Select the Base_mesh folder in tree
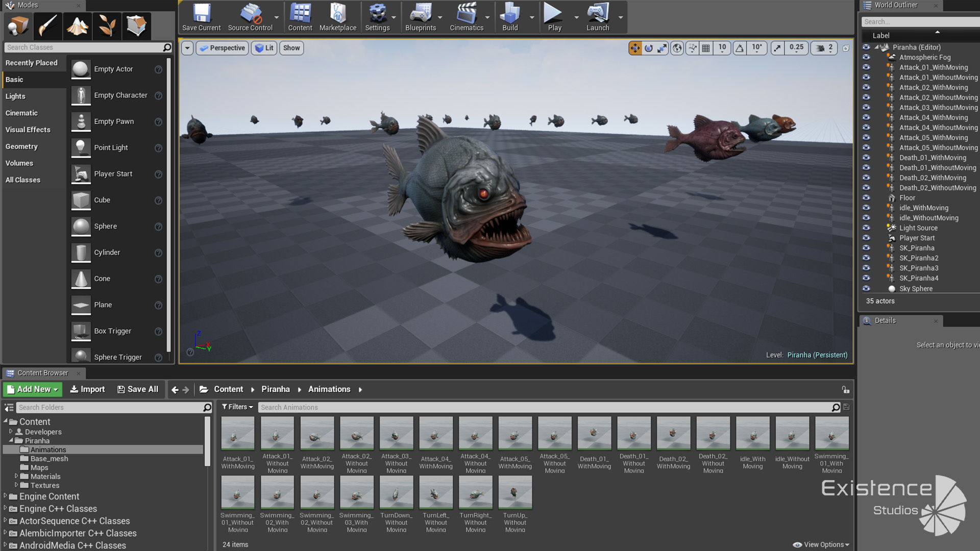This screenshot has width=980, height=551. pos(49,459)
